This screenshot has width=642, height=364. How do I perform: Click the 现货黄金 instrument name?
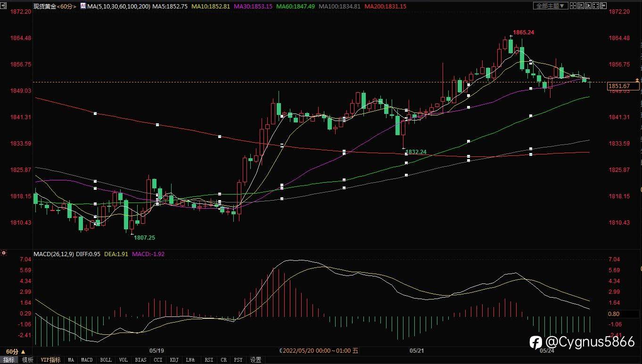pos(45,7)
